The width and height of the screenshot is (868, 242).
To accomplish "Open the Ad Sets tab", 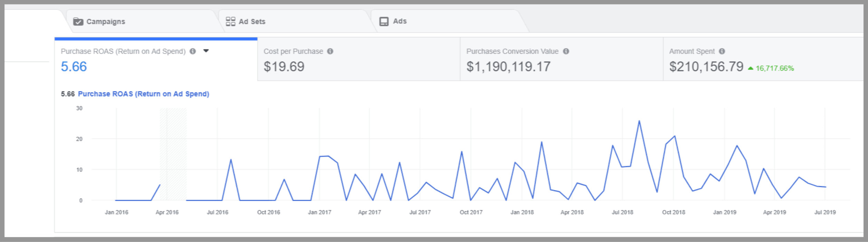I will [252, 21].
